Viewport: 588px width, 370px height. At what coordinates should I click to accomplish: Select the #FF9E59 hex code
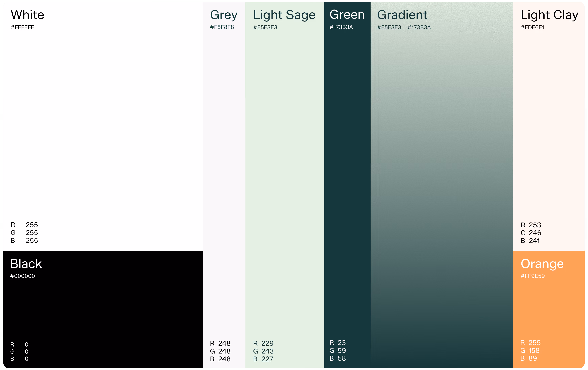click(x=533, y=276)
